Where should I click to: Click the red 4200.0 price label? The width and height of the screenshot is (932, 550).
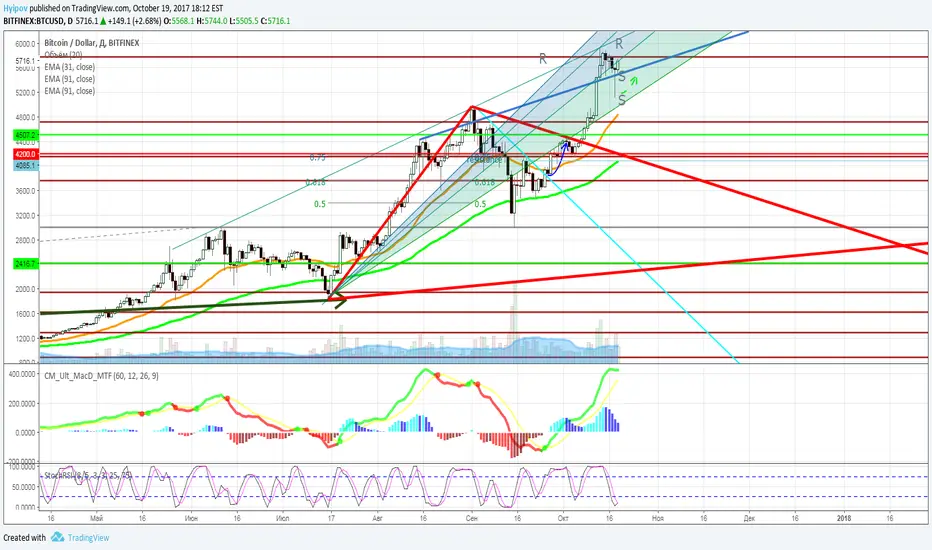26,154
